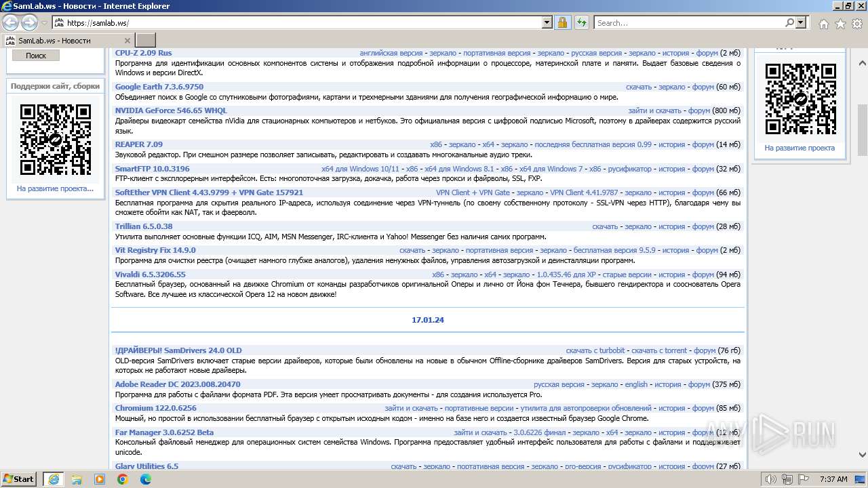The width and height of the screenshot is (868, 488).
Task: Open Trillian 6.5.0.38 title link
Action: (x=144, y=226)
